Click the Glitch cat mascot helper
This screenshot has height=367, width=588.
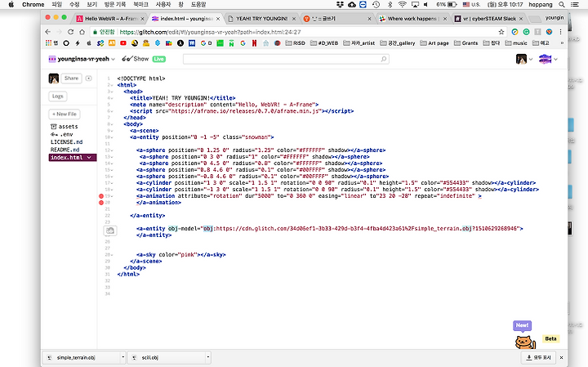(x=525, y=342)
